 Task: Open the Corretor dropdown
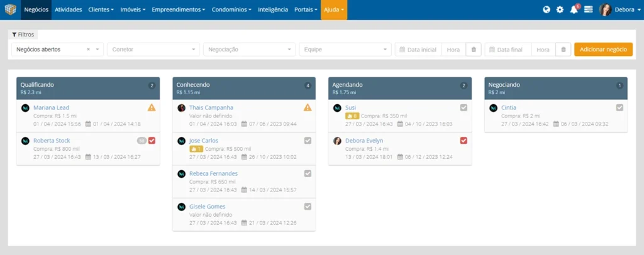pyautogui.click(x=153, y=50)
